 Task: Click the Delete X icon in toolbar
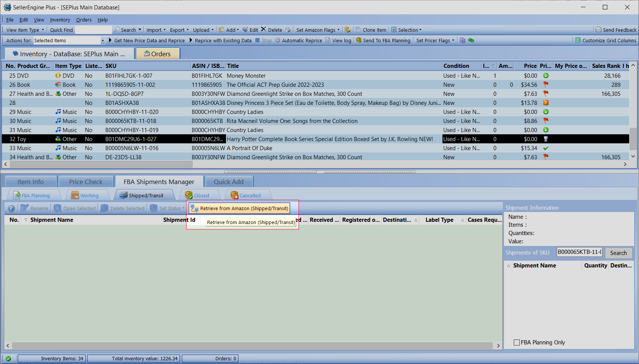[x=264, y=29]
